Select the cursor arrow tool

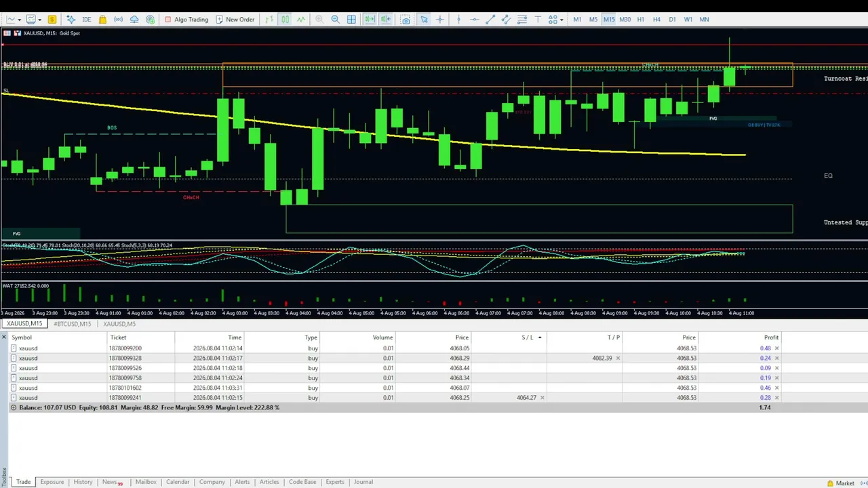424,19
